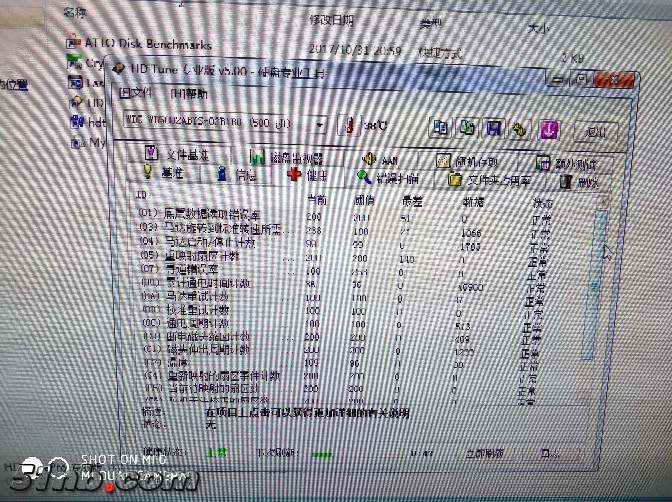
Task: Select the 健康 tab
Action: pyautogui.click(x=309, y=175)
